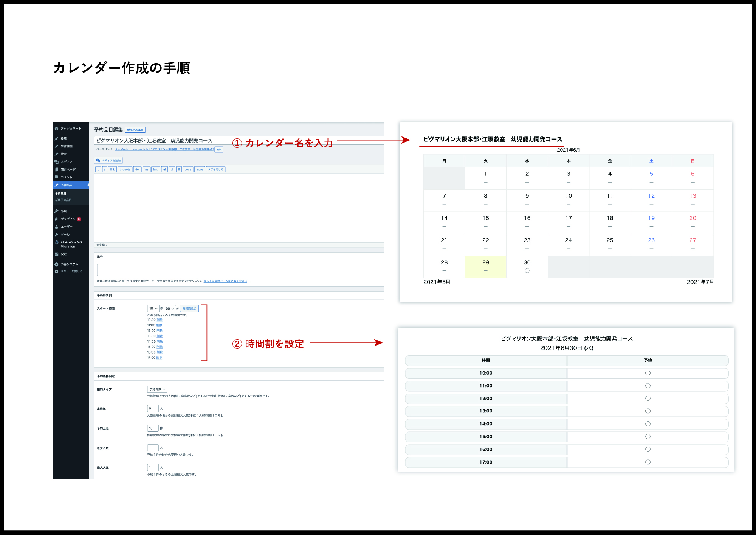The height and width of the screenshot is (535, 756).
Task: Click the 'link' quicktag button
Action: click(x=112, y=169)
